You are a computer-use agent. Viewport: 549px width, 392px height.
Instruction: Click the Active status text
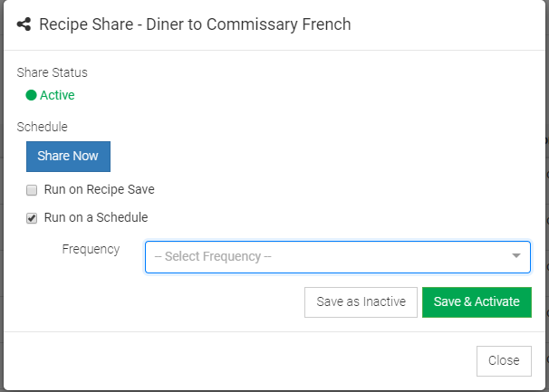tap(57, 95)
